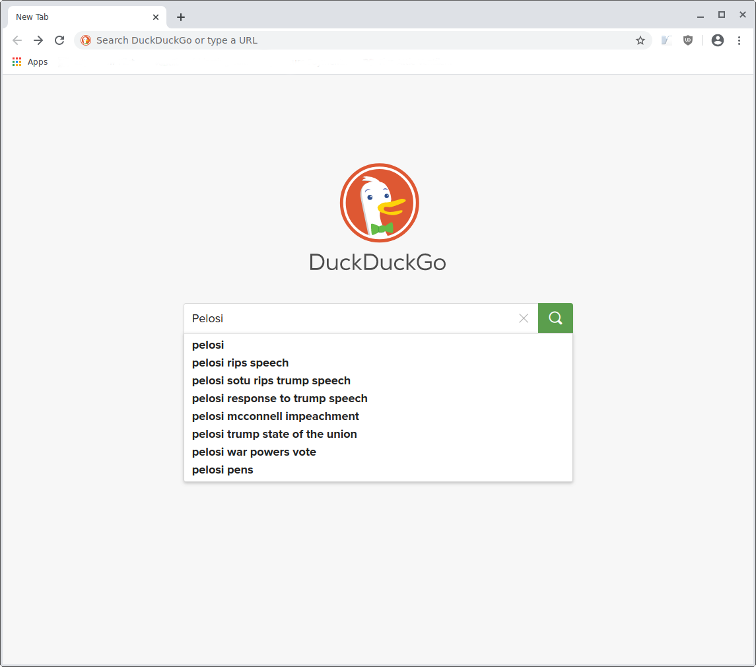Bookmark this page with the star icon
Viewport: 756px width, 667px height.
640,41
